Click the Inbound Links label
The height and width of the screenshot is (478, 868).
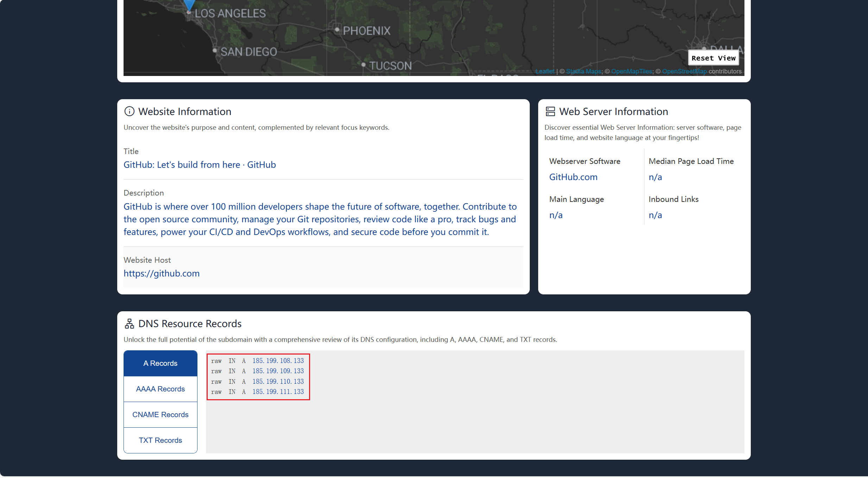tap(674, 199)
